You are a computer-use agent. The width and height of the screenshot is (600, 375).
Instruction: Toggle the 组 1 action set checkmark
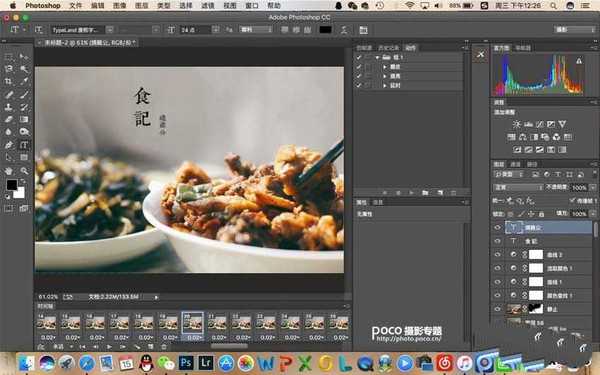(x=359, y=57)
